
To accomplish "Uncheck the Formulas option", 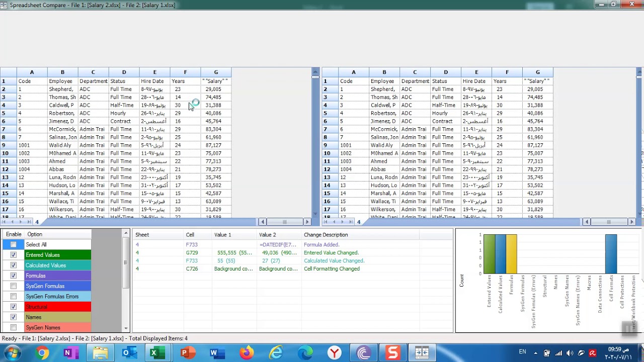I will pyautogui.click(x=14, y=276).
